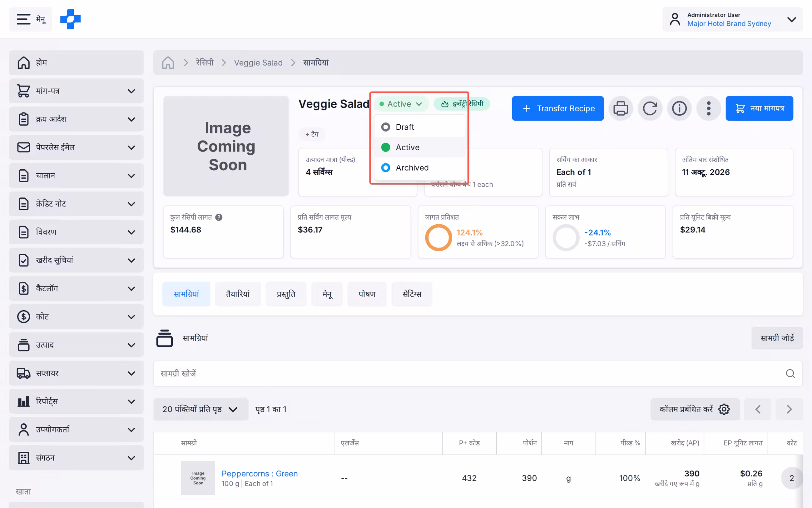
Task: Open recipe info circle icon
Action: (679, 108)
